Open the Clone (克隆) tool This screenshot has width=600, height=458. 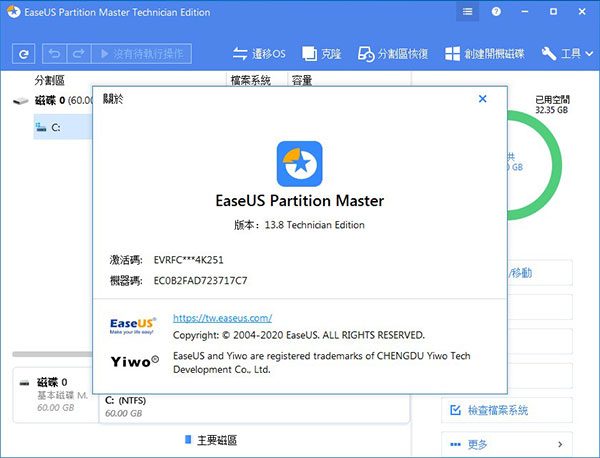321,54
